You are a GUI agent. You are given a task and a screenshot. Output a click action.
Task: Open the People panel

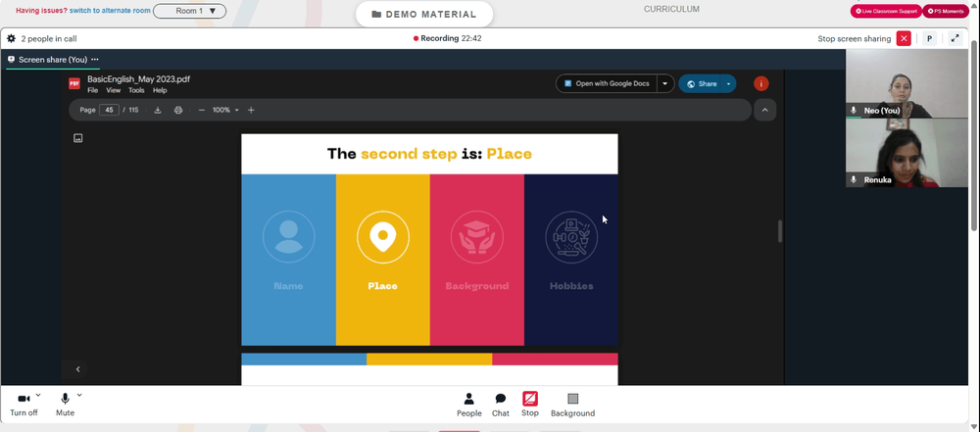coord(468,405)
